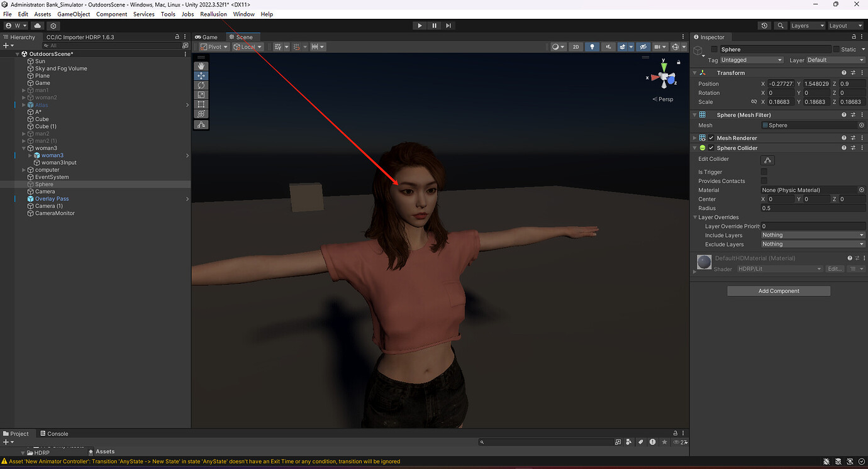Select the Rect Transform tool

tap(201, 104)
